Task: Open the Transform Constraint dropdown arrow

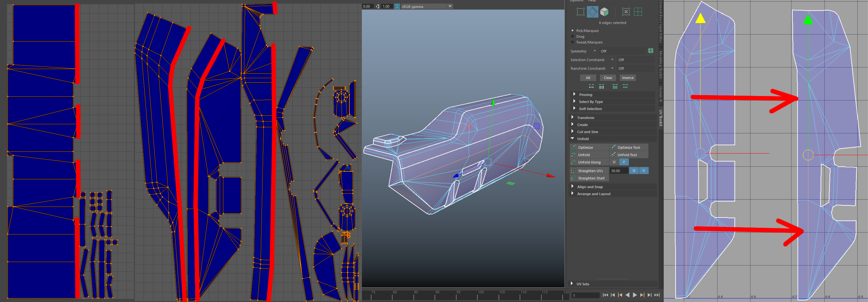Action: 612,68
